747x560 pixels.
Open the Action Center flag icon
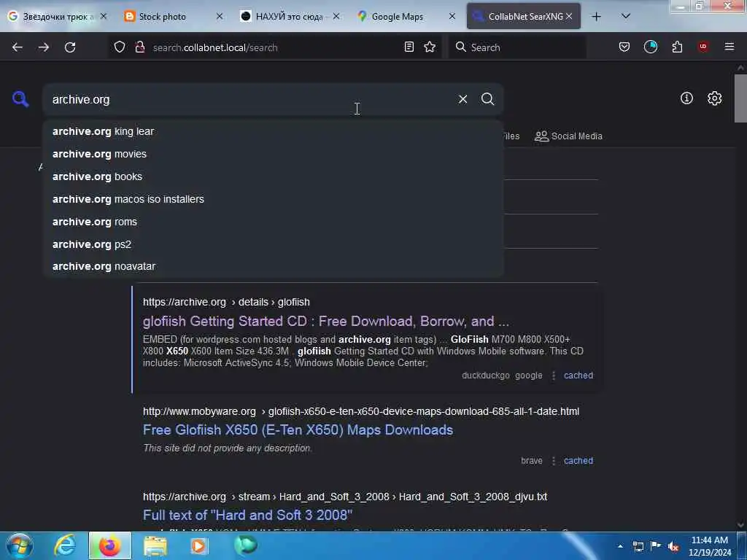[x=656, y=546]
